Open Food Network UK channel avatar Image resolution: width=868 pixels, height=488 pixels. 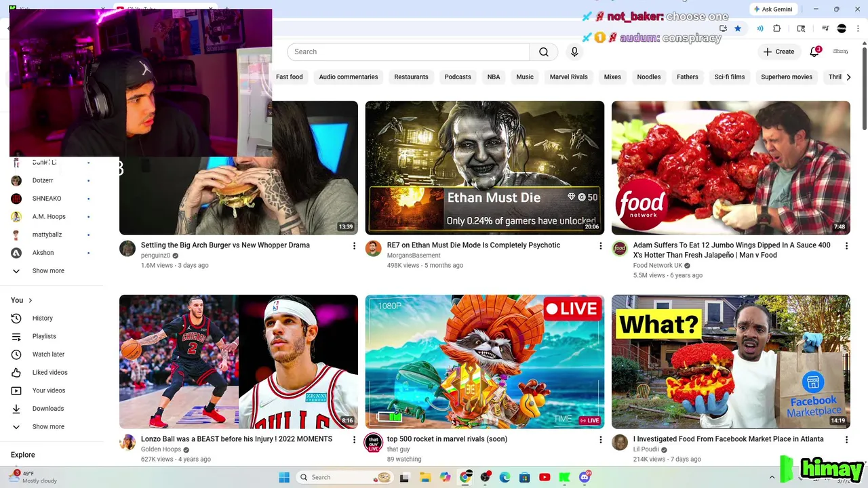pos(620,249)
